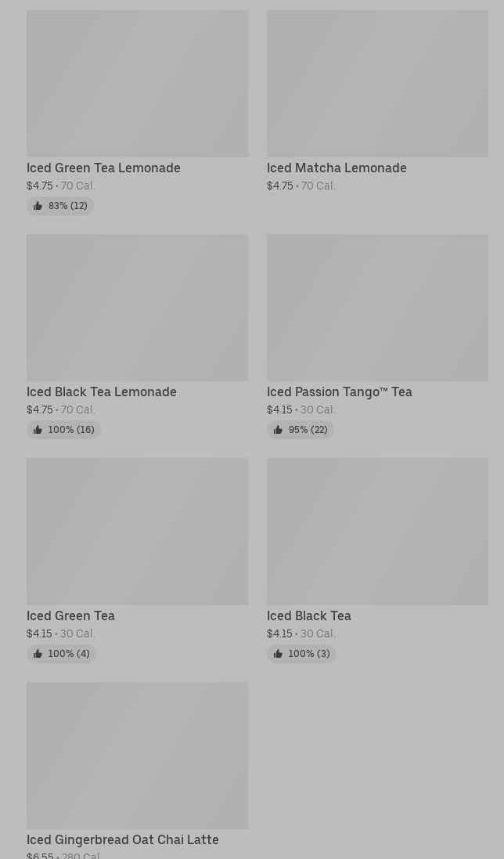
Task: Click the 100% (3) rating badge
Action: (301, 654)
